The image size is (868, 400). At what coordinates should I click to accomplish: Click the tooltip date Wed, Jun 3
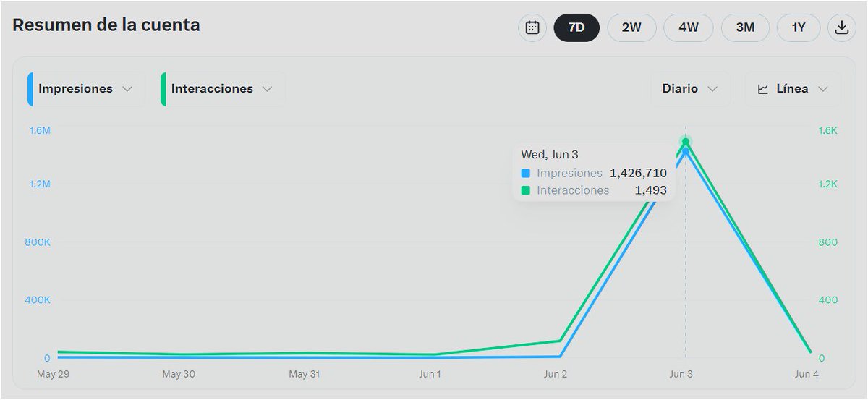click(550, 155)
